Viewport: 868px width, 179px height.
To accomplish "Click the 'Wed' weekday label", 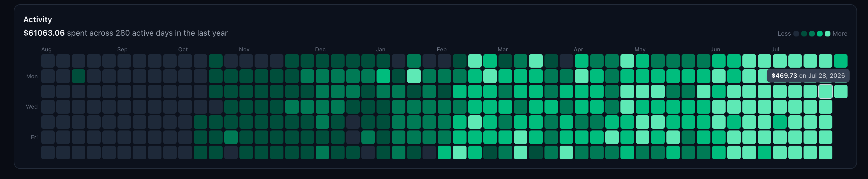I will pos(32,107).
